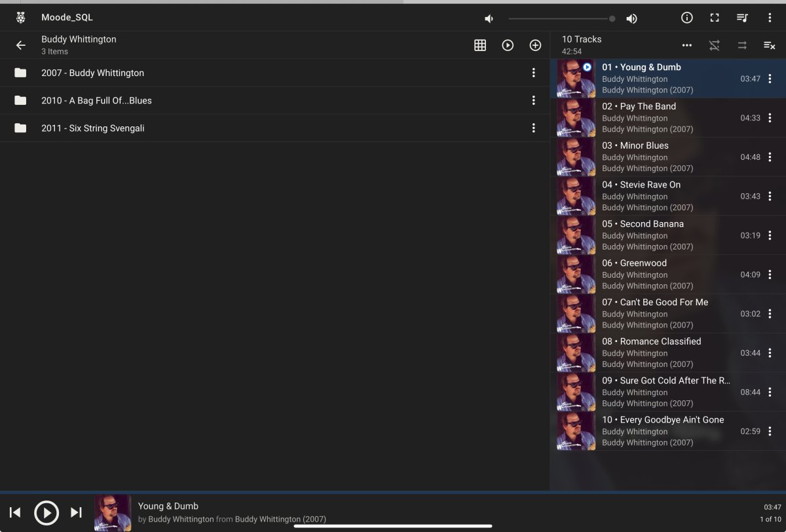786x532 pixels.
Task: Open the 2010 - A Bag Full Of...Blues folder
Action: coord(274,100)
